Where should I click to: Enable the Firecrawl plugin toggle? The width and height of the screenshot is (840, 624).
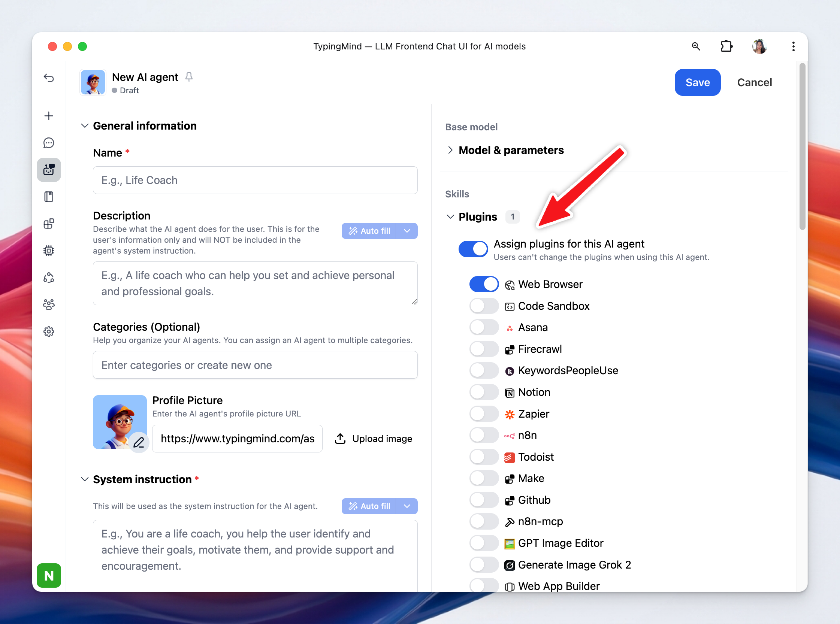[x=484, y=349]
